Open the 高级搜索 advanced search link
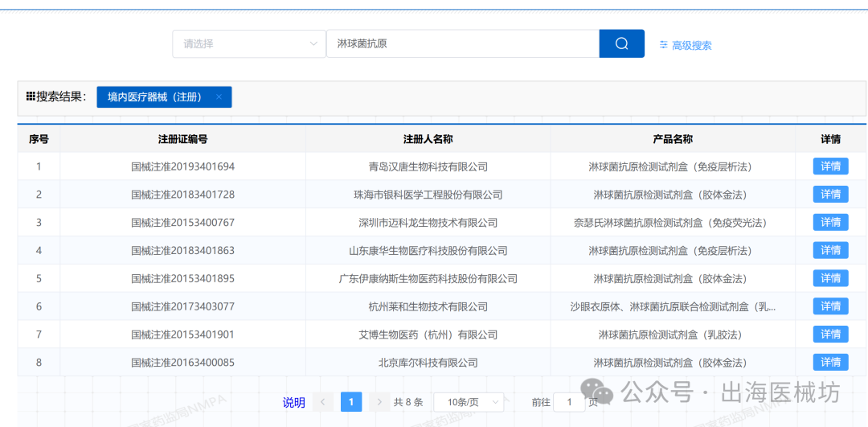This screenshot has width=868, height=427. click(691, 45)
